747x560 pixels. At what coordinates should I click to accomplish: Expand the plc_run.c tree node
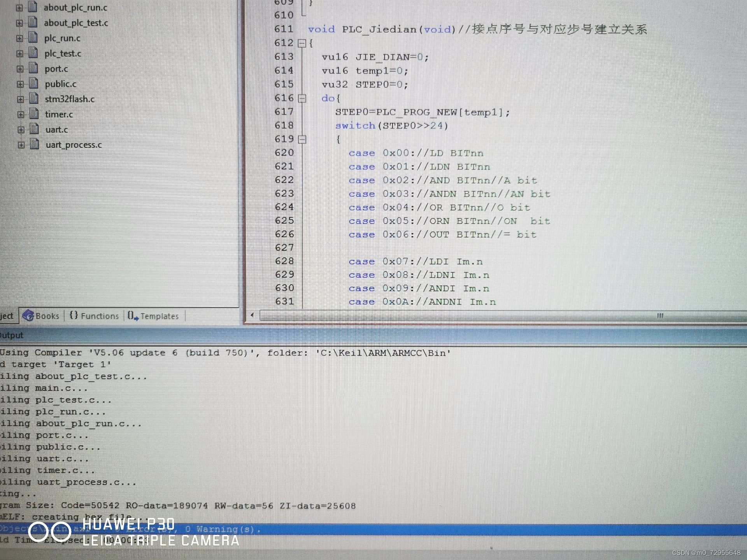tap(19, 38)
